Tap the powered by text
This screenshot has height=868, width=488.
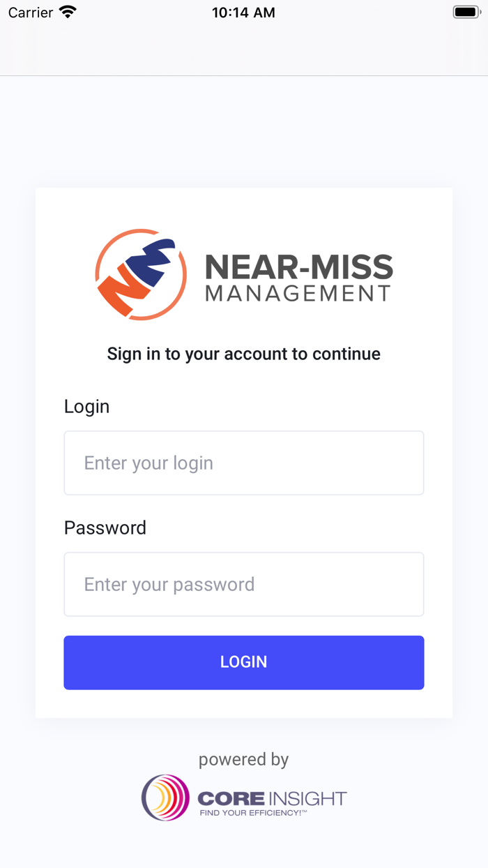(243, 759)
